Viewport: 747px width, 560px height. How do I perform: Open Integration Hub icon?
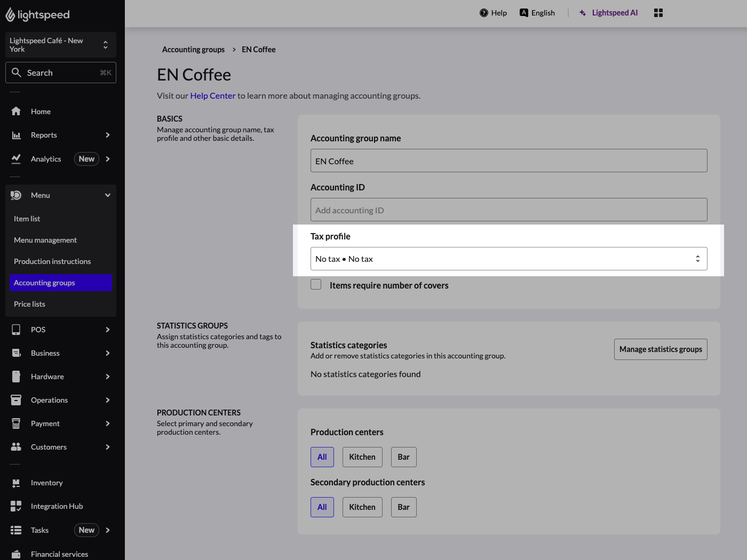16,506
